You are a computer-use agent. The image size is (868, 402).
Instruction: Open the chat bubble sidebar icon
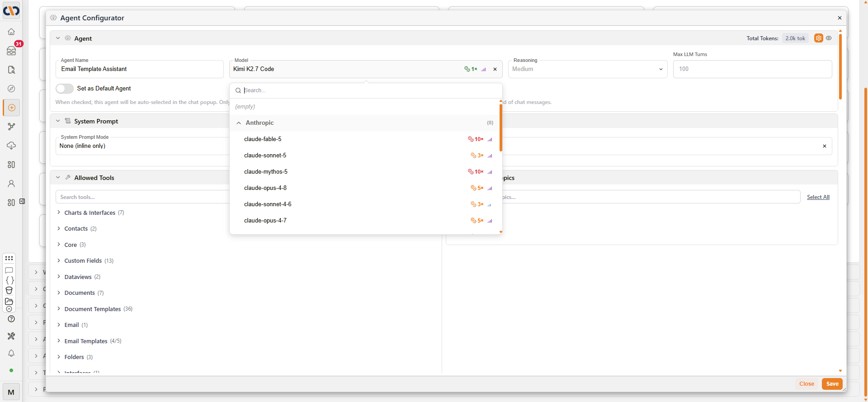(9, 270)
